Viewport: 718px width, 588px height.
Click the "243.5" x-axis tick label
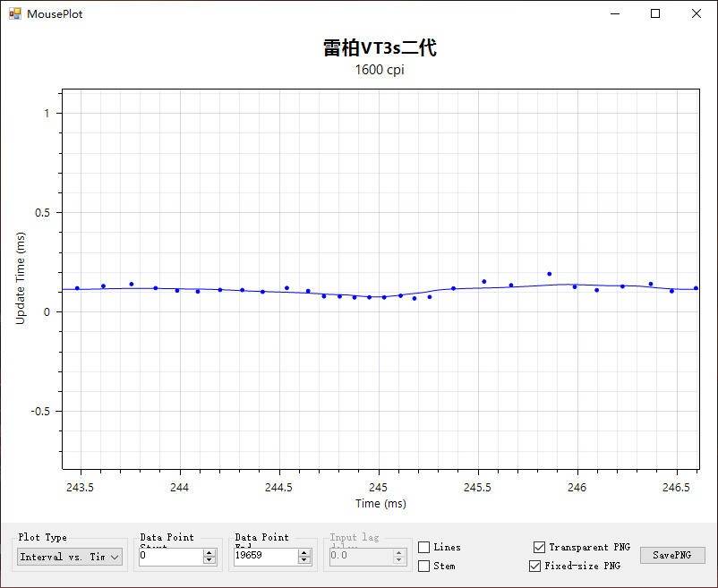[81, 488]
